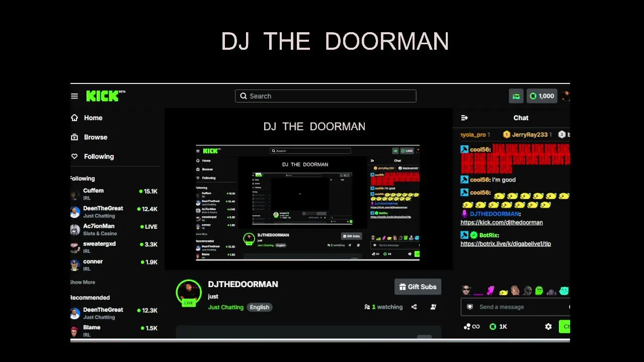Image resolution: width=644 pixels, height=362 pixels.
Task: Click DJTHEDOORMAN's live avatar
Action: pyautogui.click(x=189, y=292)
